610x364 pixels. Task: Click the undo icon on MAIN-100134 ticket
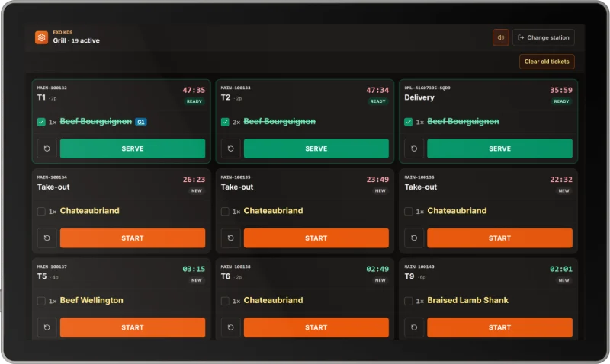47,238
